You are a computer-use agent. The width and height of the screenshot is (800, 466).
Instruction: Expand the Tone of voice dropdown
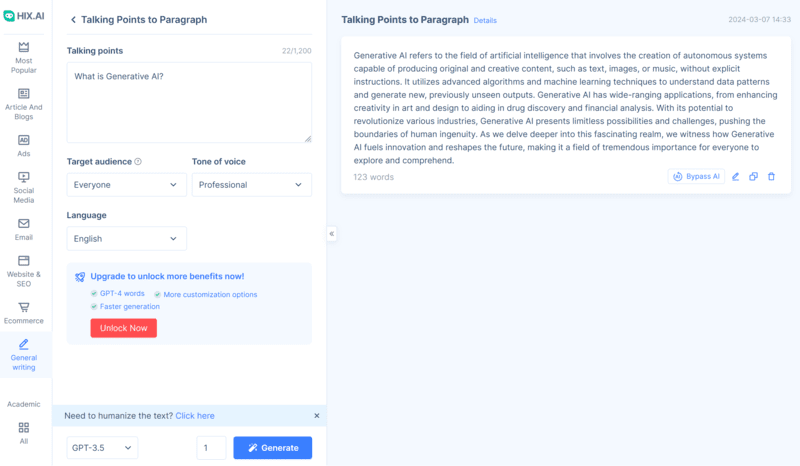251,185
